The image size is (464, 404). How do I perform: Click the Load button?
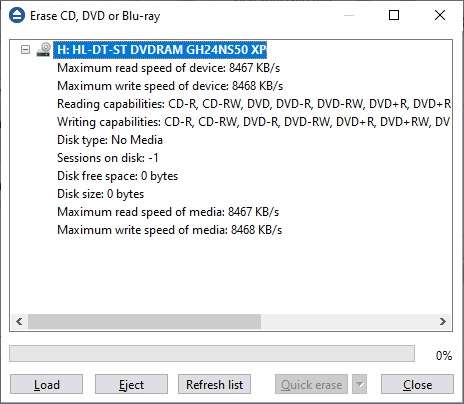point(46,384)
